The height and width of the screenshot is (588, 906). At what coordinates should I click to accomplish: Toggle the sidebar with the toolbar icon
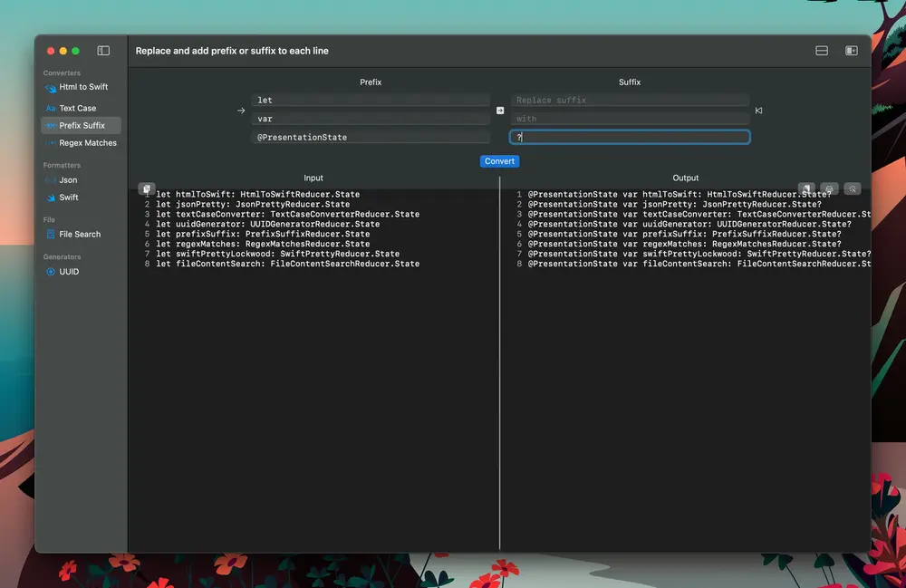103,51
